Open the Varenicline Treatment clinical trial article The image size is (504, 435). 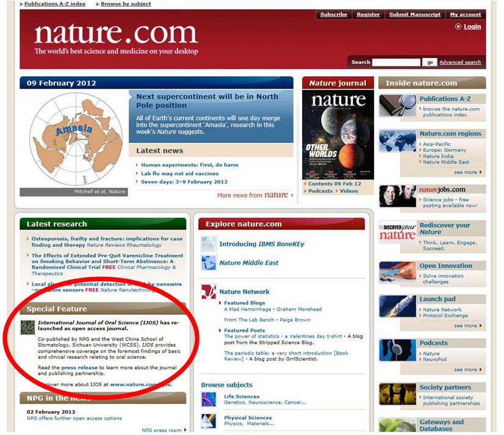tap(107, 264)
